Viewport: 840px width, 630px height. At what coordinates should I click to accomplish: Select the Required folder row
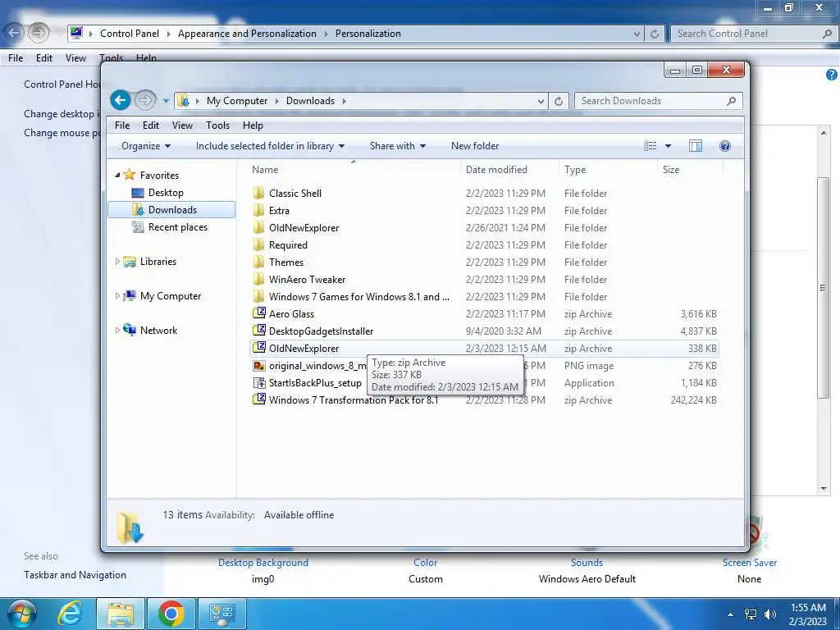[x=484, y=244]
